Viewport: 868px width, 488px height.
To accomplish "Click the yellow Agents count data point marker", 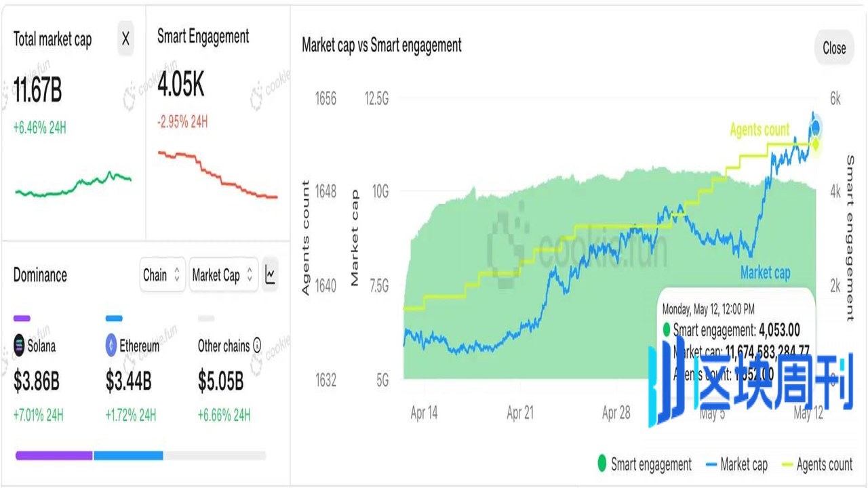I will (816, 144).
